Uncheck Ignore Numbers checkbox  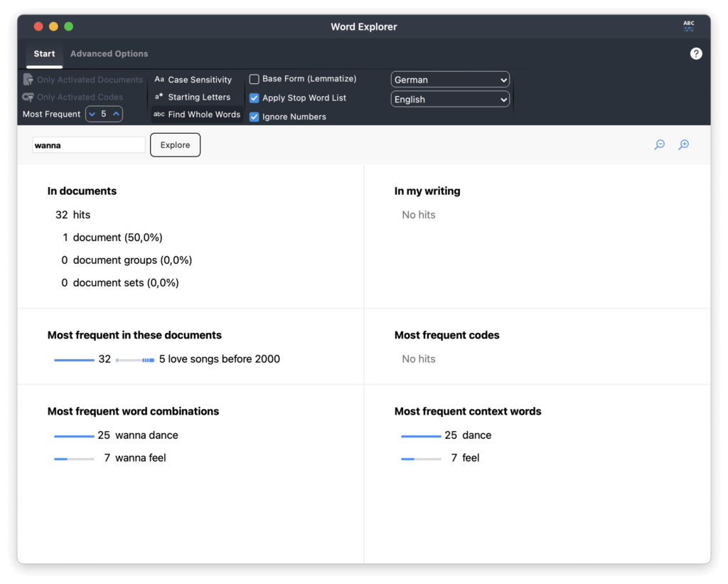[255, 117]
